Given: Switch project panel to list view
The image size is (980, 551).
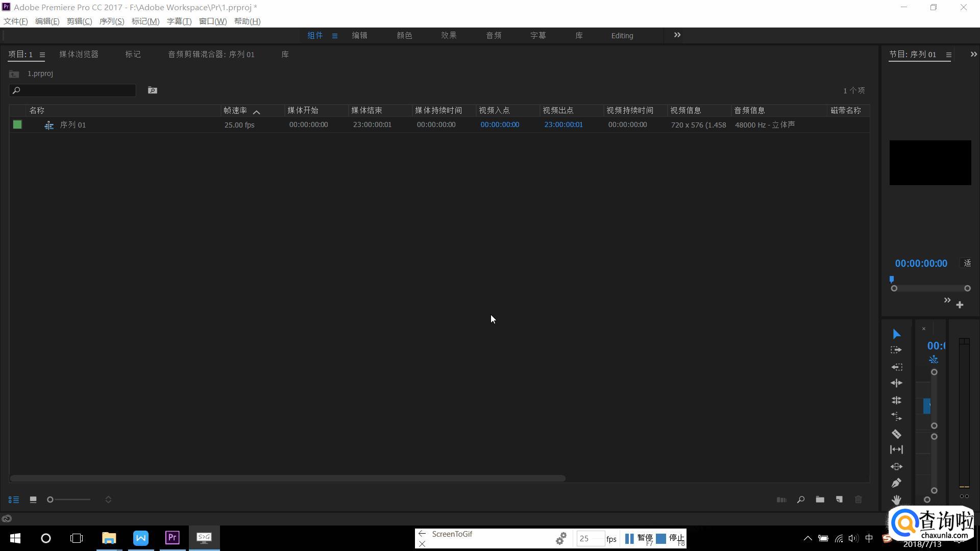Looking at the screenshot, I should 14,499.
